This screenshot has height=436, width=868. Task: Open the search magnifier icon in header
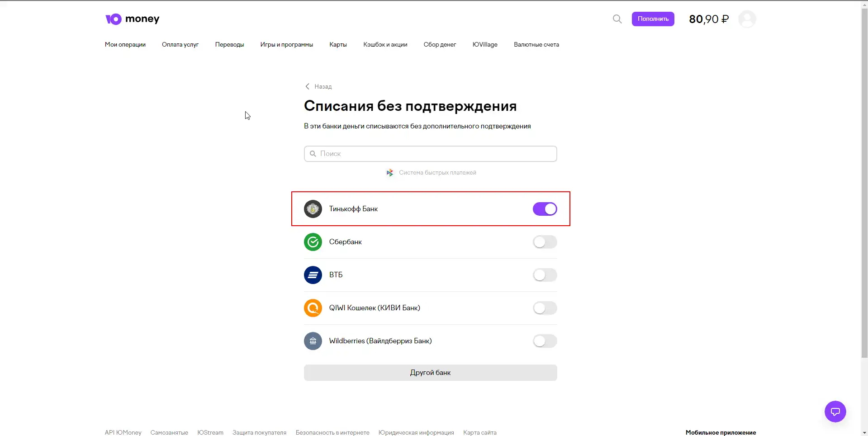pos(617,19)
